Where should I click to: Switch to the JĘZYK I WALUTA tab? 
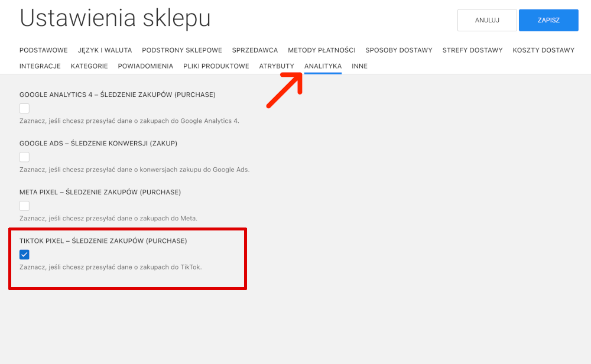pos(105,50)
